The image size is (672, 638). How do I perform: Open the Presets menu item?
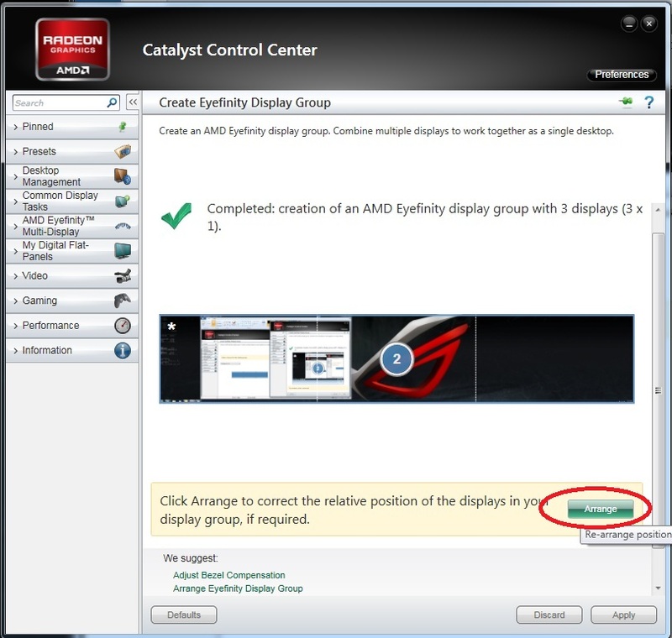72,152
